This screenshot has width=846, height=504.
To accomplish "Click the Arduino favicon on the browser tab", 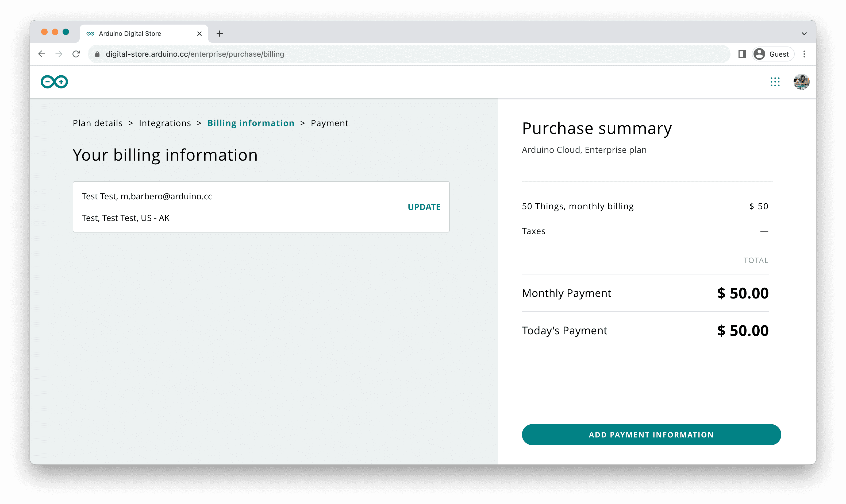I will pyautogui.click(x=90, y=33).
